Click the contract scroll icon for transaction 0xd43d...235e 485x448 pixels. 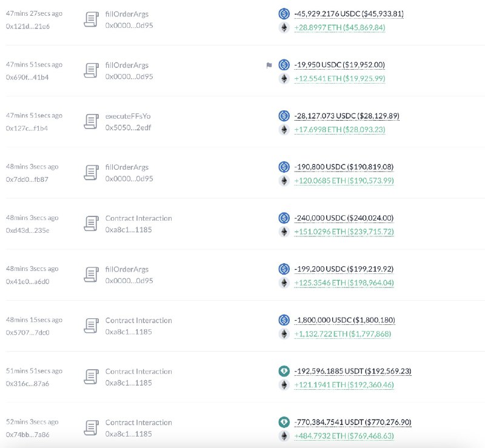(92, 224)
